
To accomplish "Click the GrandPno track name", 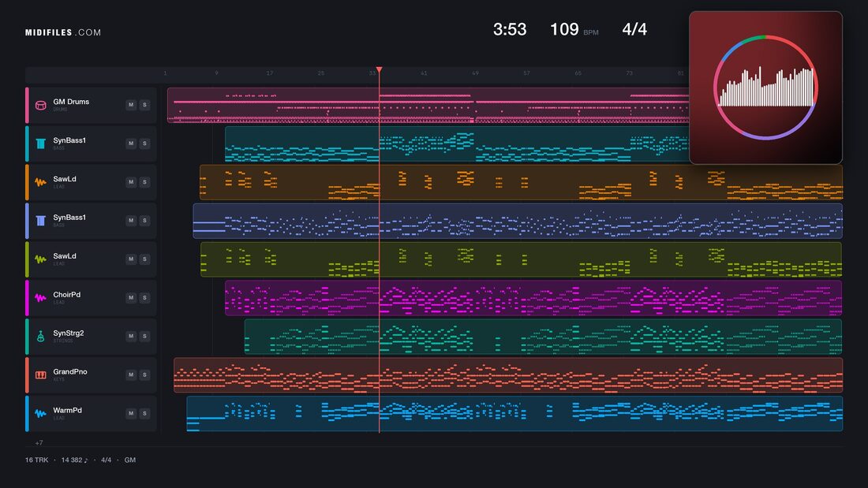I will tap(70, 372).
